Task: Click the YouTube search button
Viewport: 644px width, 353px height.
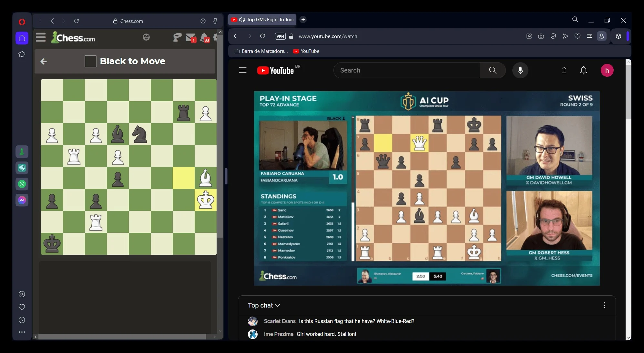Action: 492,70
